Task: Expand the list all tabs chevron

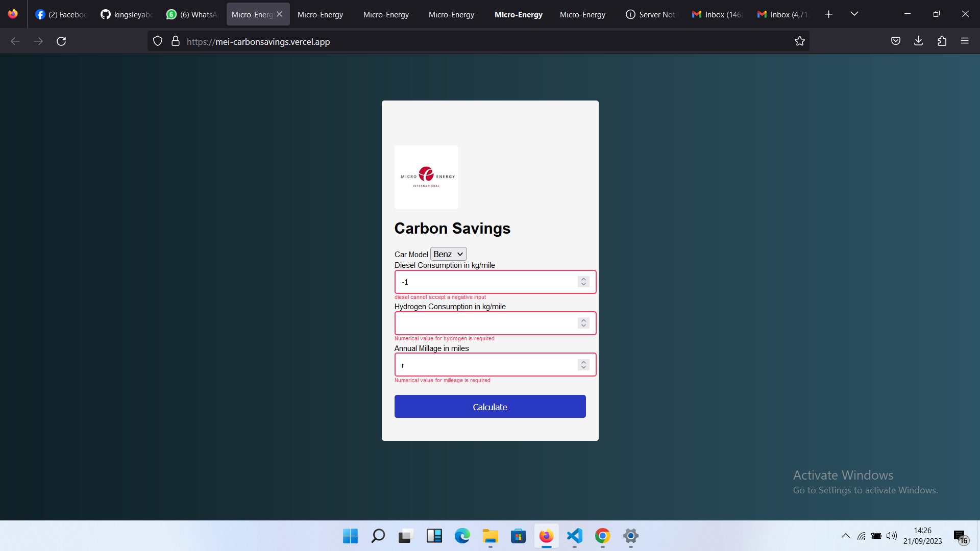Action: click(x=854, y=14)
